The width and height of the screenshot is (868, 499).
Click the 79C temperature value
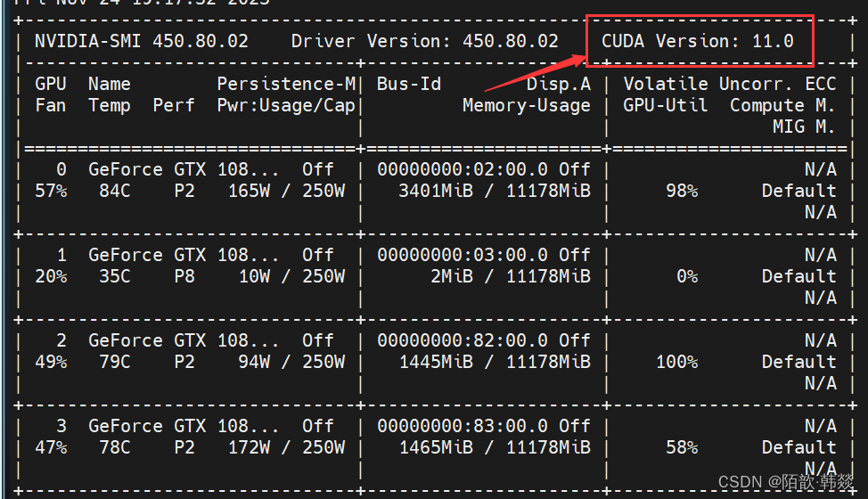pyautogui.click(x=115, y=362)
